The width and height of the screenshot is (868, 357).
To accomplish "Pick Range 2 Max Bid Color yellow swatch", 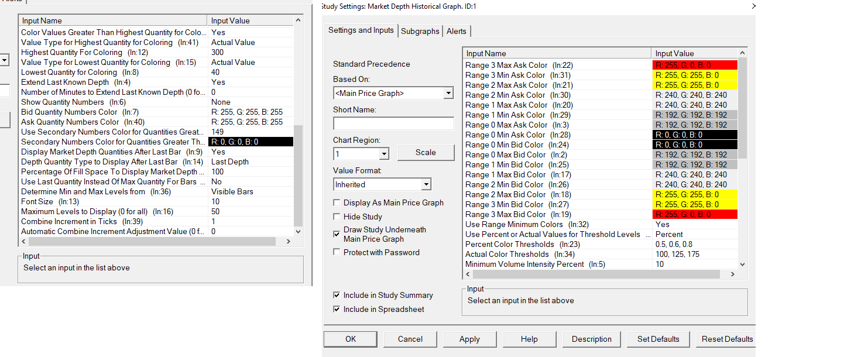I will pyautogui.click(x=694, y=194).
